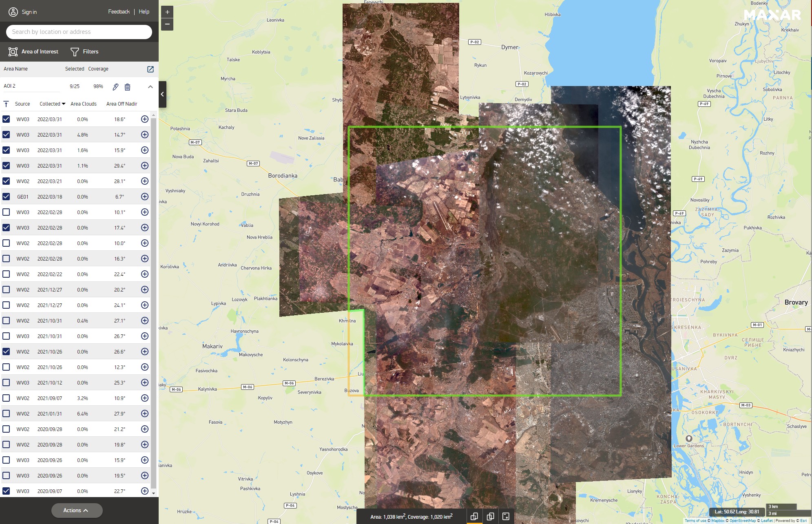This screenshot has width=812, height=524.
Task: Click the map zoom out minus button
Action: [x=167, y=24]
